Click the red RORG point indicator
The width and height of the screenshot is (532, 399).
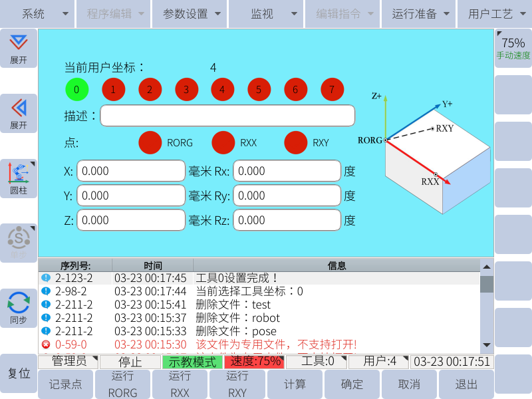tap(150, 142)
